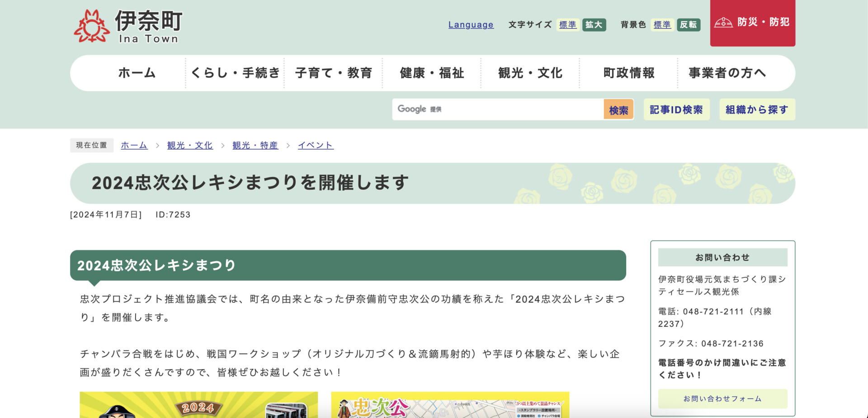Screen dimensions: 868x418
Task: Navigate to 事業者の方へ section
Action: (727, 73)
